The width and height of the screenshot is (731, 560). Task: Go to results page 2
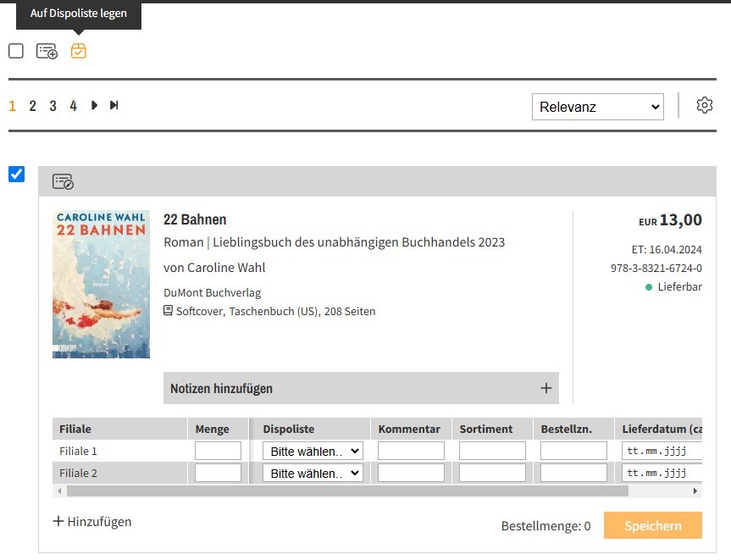pyautogui.click(x=33, y=106)
